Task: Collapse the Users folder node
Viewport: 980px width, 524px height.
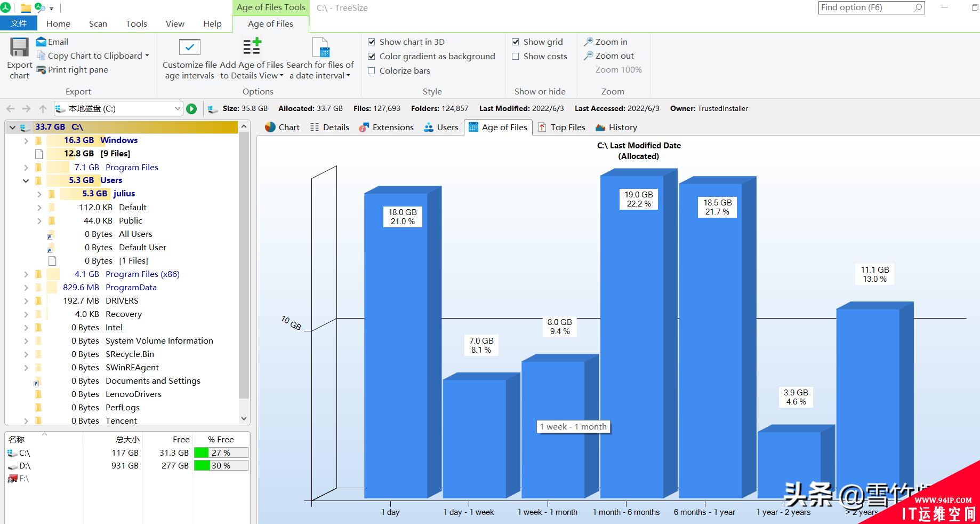Action: point(26,180)
